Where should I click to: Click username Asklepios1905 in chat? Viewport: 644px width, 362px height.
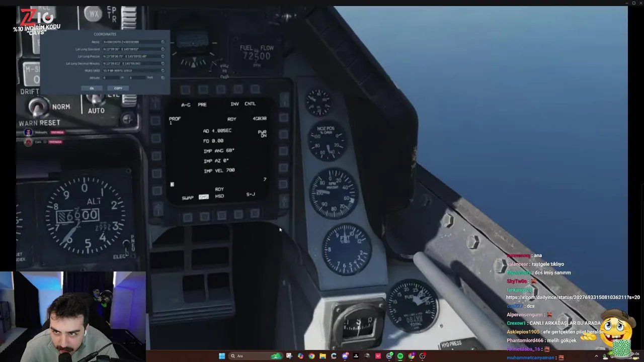pyautogui.click(x=523, y=332)
